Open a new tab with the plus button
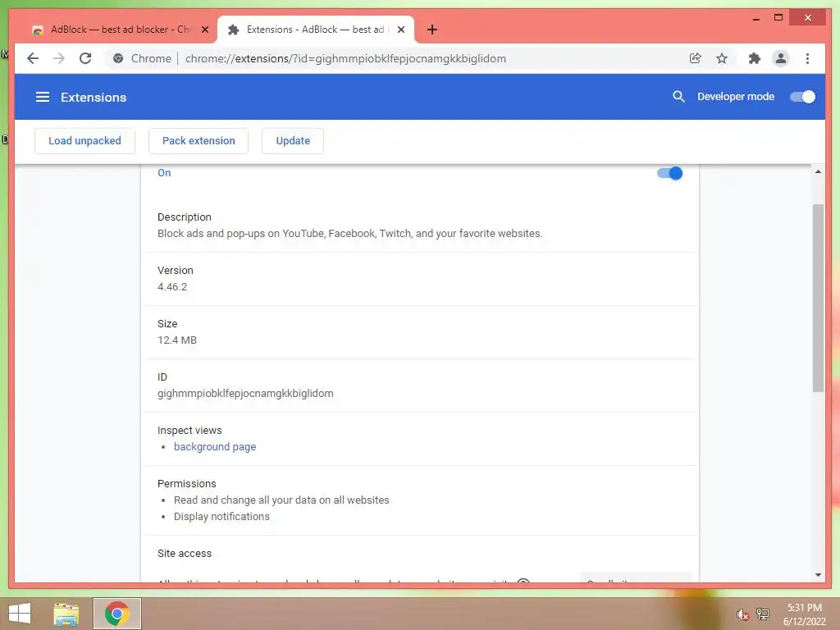This screenshot has width=840, height=630. click(432, 30)
